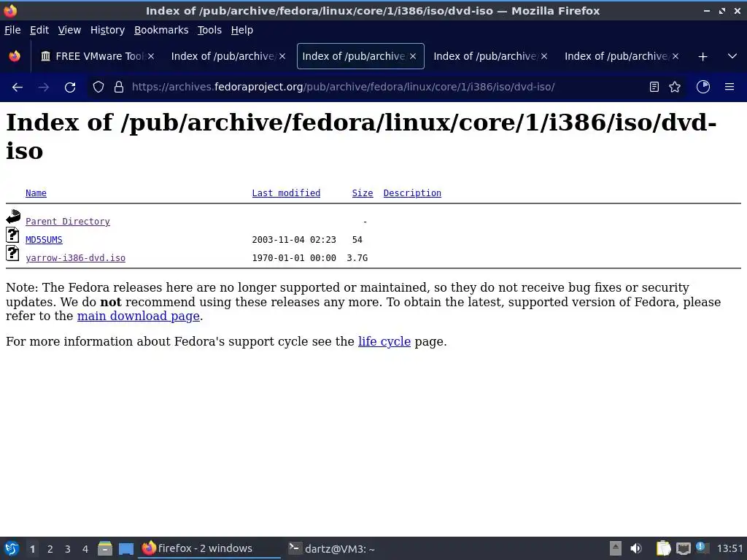Click the yarrow-i386-dvd.iso file icon
747x560 pixels.
(13, 253)
